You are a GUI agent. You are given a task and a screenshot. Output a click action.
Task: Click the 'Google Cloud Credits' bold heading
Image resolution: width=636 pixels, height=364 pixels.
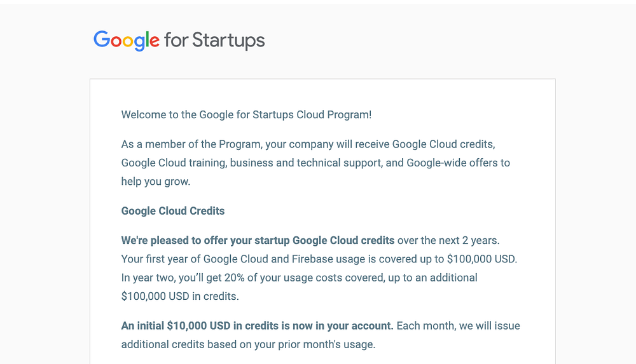coord(173,211)
